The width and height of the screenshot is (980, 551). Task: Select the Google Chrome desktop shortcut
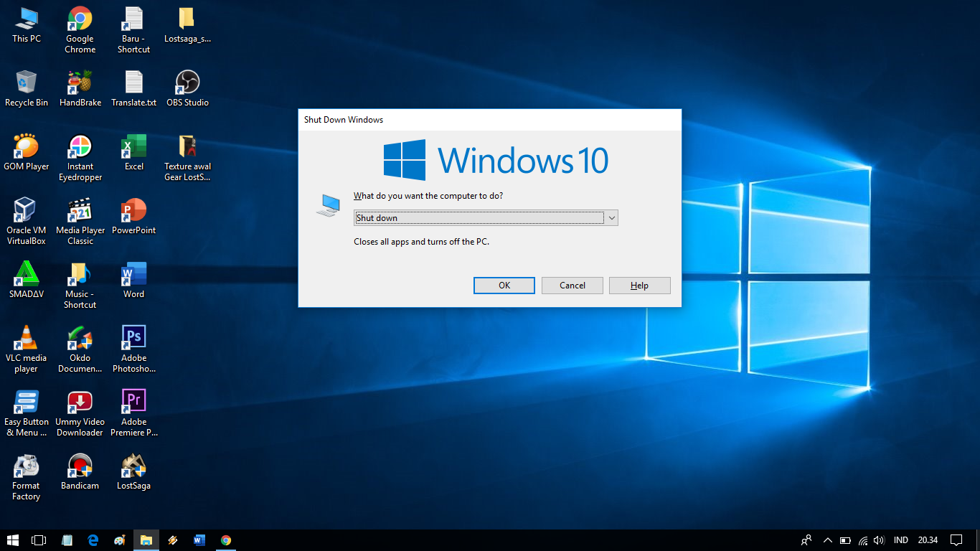[x=80, y=30]
